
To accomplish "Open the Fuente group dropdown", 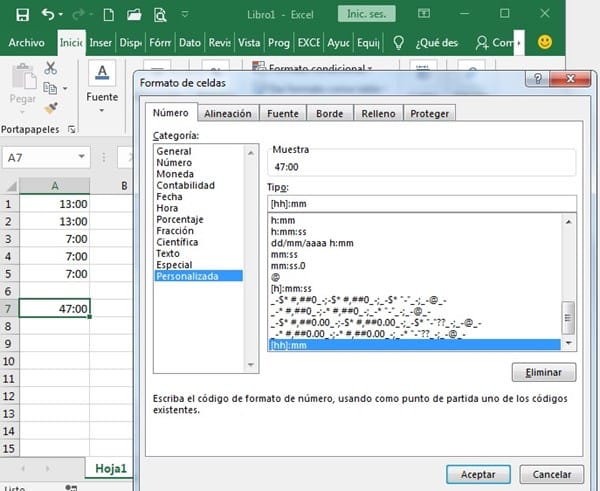I will tap(102, 108).
